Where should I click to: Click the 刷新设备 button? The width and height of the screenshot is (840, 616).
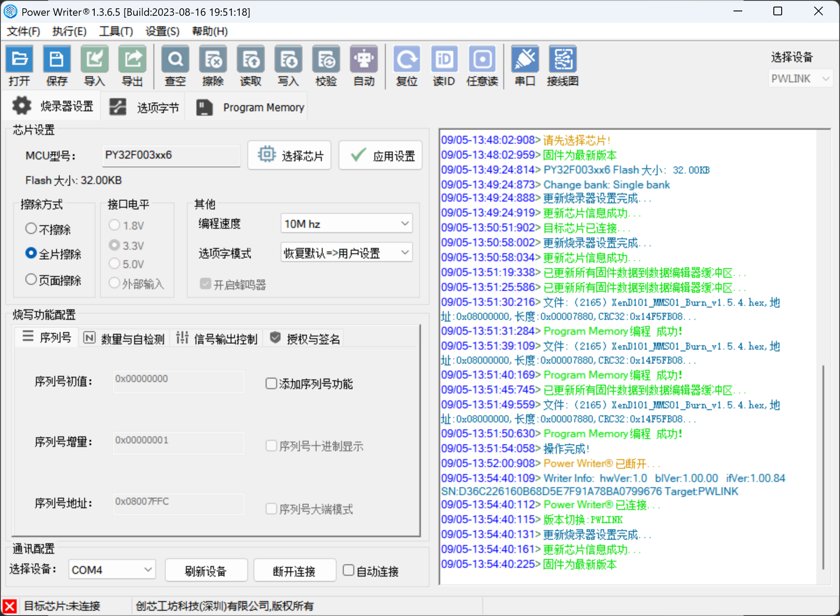(206, 571)
